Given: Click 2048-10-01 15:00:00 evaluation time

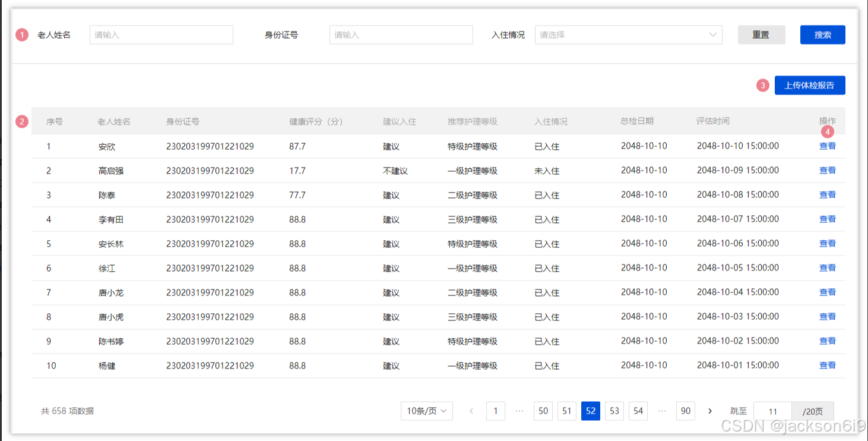Looking at the screenshot, I should [738, 365].
